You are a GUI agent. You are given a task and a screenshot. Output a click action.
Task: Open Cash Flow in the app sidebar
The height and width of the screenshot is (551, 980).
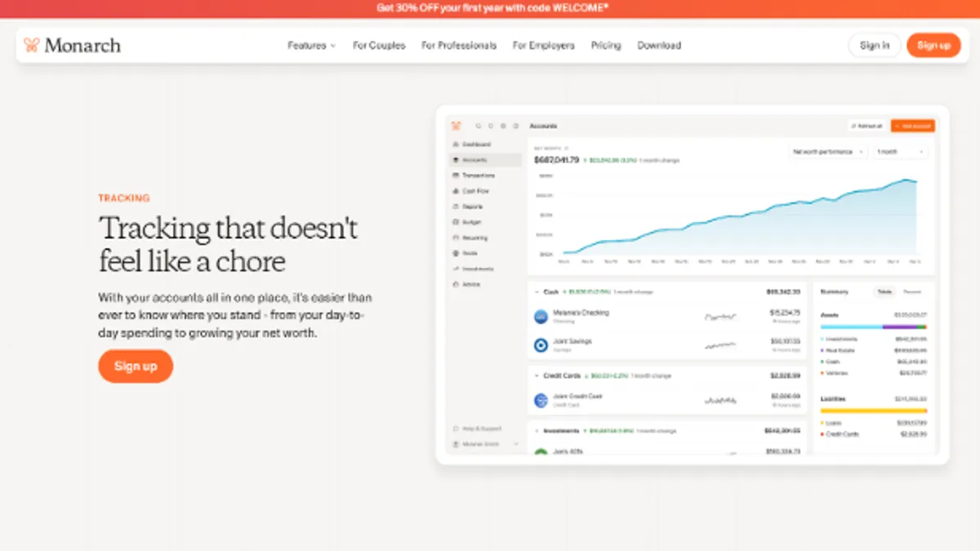click(x=475, y=191)
